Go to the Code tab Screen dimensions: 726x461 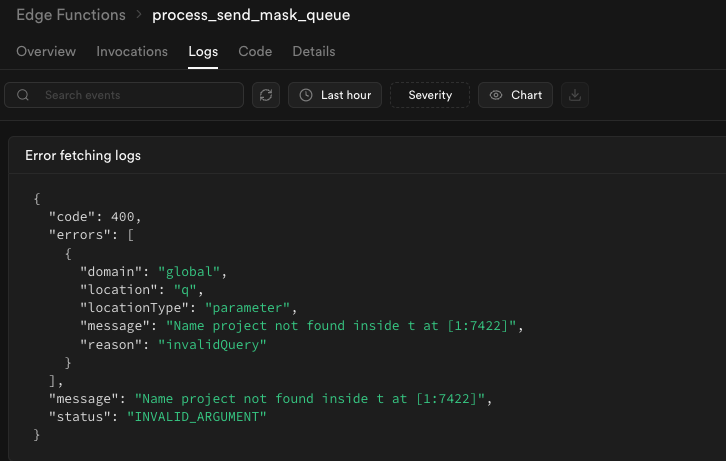click(x=255, y=52)
